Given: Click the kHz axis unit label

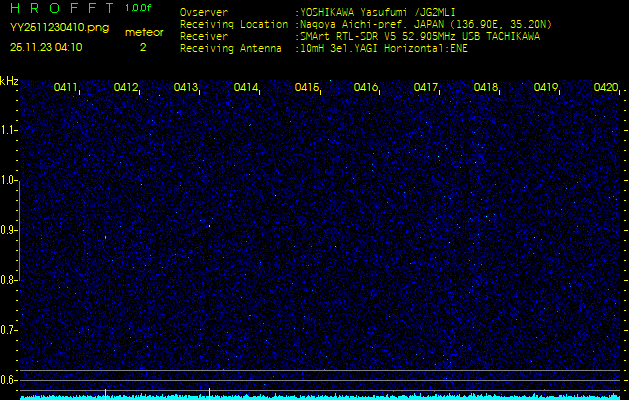Looking at the screenshot, I should click(x=9, y=81).
